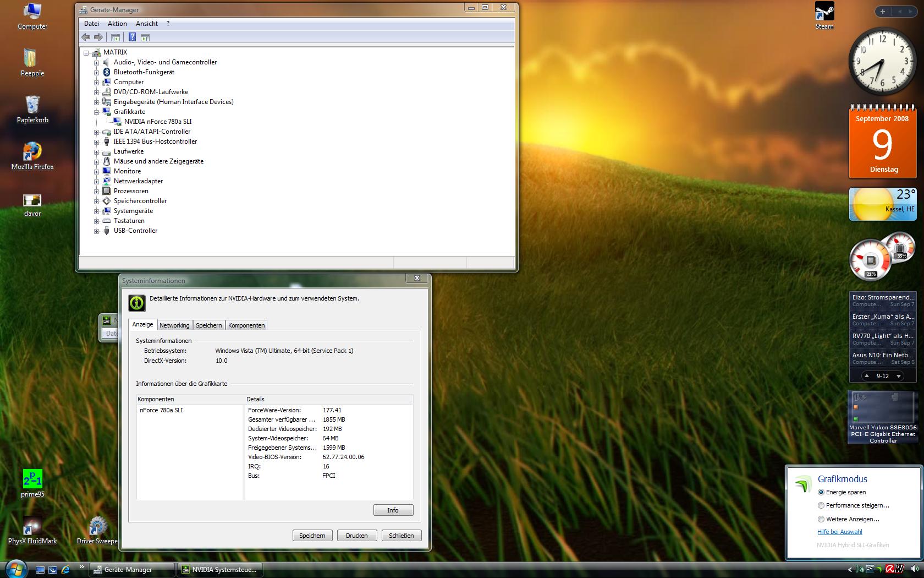Launch the prime95 desktop icon
The height and width of the screenshot is (578, 924).
point(32,483)
